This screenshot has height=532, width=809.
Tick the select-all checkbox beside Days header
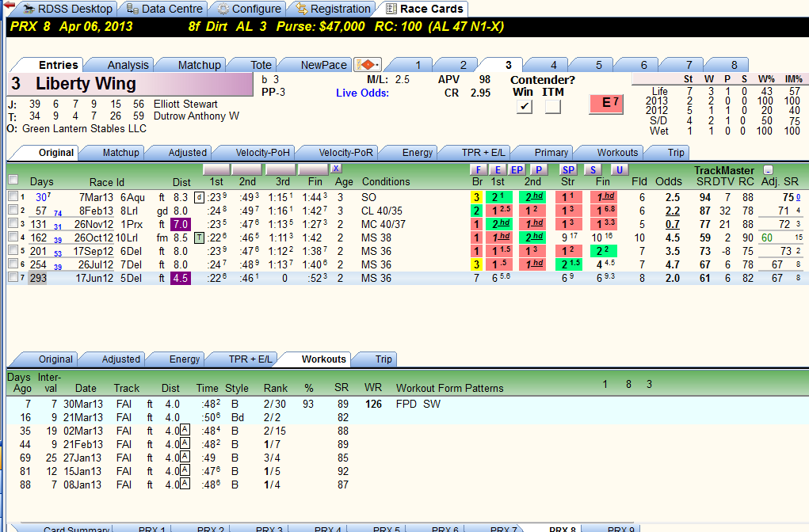pos(13,180)
